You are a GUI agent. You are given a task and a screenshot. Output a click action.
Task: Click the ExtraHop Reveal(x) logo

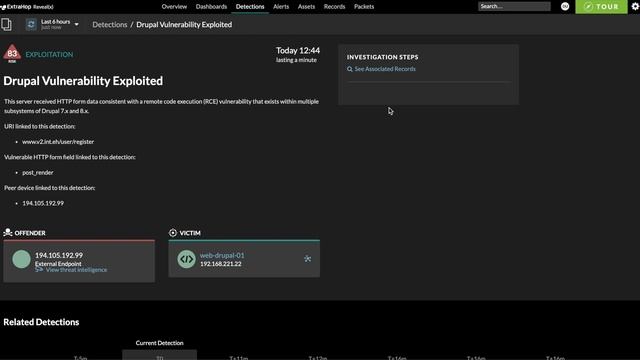pyautogui.click(x=27, y=7)
